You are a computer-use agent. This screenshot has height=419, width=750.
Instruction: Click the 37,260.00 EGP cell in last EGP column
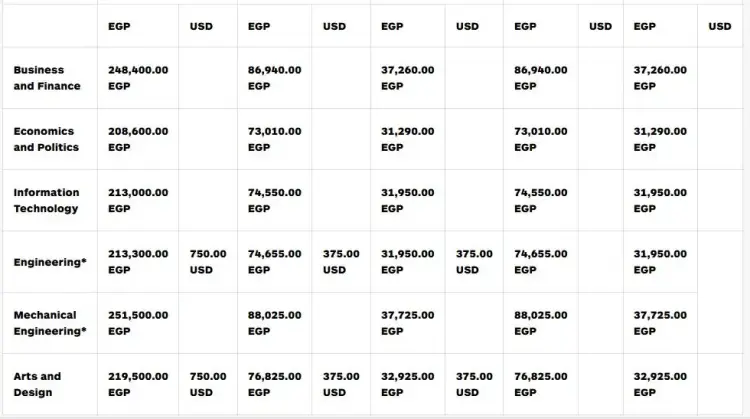pos(660,78)
